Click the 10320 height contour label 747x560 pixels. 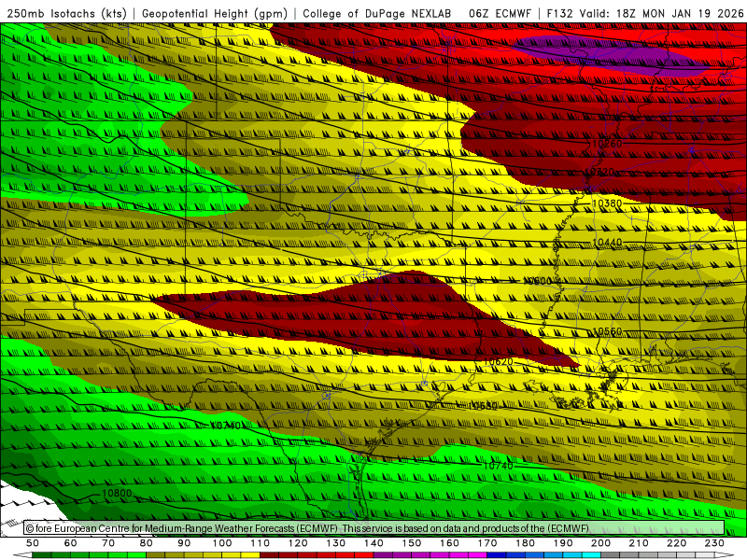point(599,172)
